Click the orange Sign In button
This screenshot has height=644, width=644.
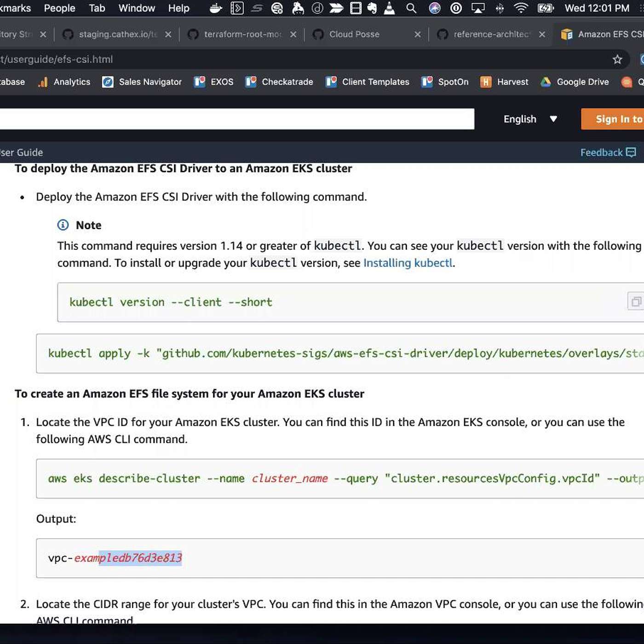pos(613,119)
